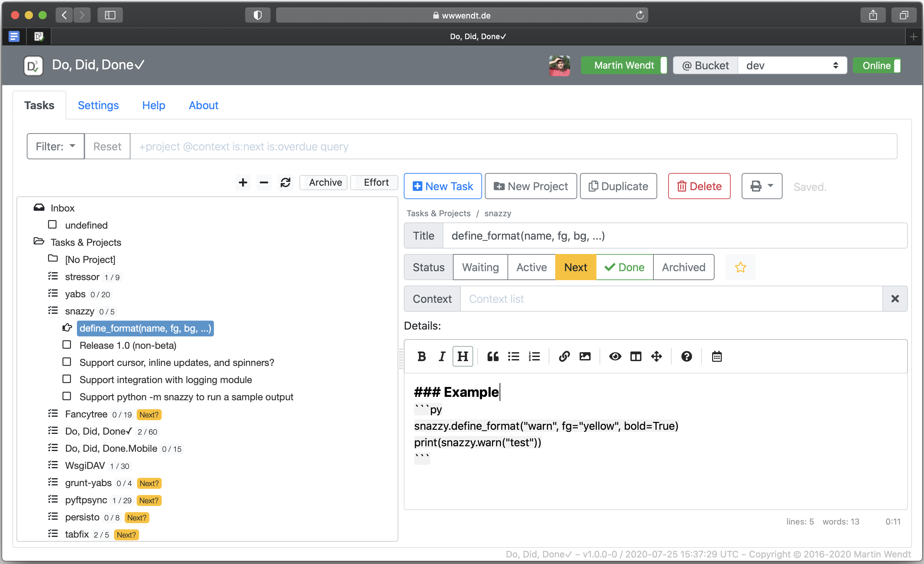Switch to the Settings tab
Viewport: 924px width, 564px height.
[x=98, y=105]
